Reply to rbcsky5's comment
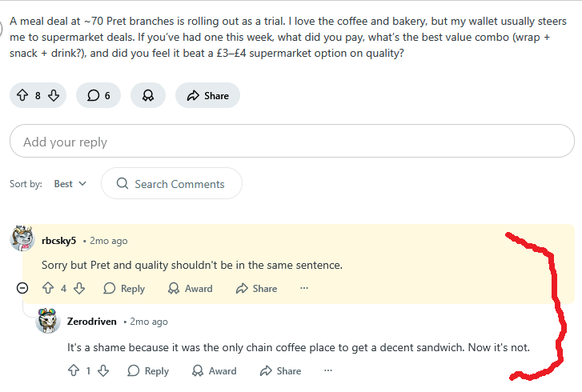 (x=124, y=289)
